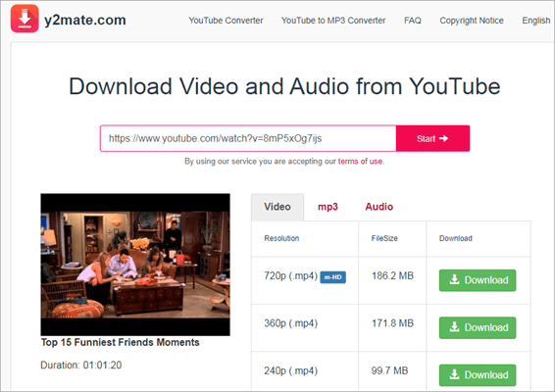Download the 240p mp4 video
The width and height of the screenshot is (555, 392).
pos(478,375)
